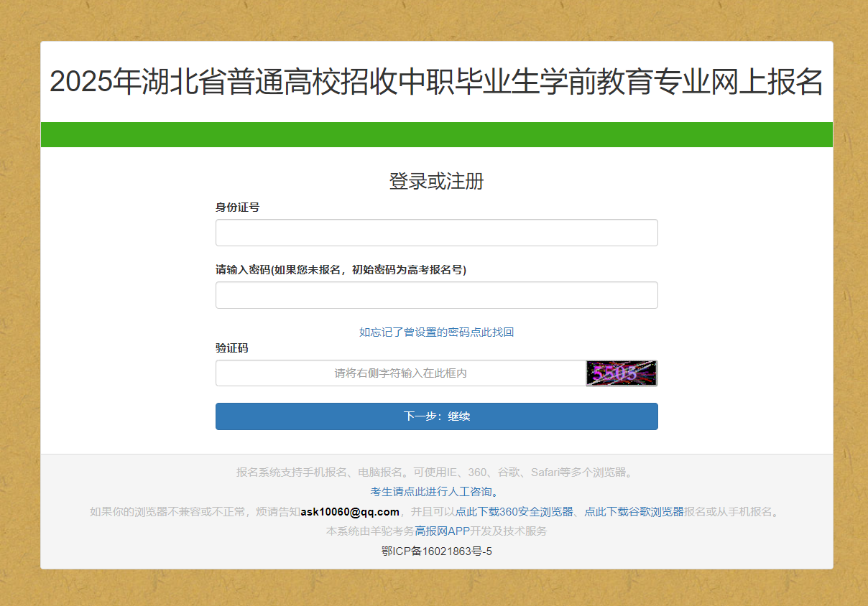Click the 请输入密码 password field label
The image size is (868, 606).
tap(341, 270)
